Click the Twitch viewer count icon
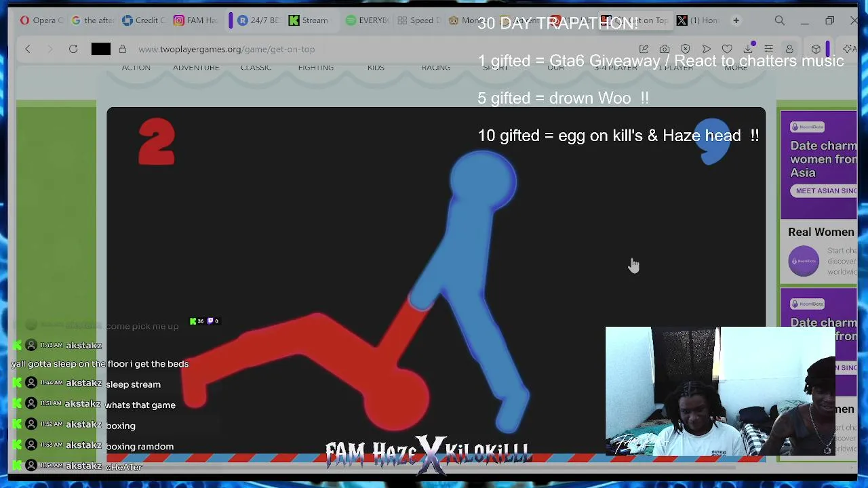Image resolution: width=868 pixels, height=488 pixels. pos(210,321)
